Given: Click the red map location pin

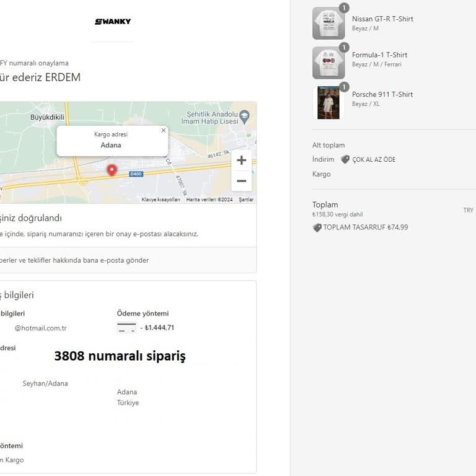Looking at the screenshot, I should [x=112, y=170].
